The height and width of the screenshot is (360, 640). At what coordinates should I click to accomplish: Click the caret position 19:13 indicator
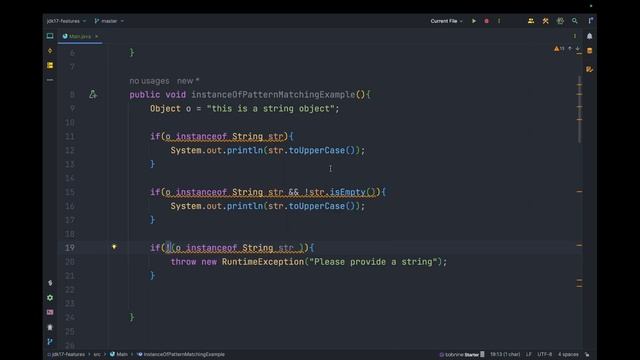coord(505,354)
